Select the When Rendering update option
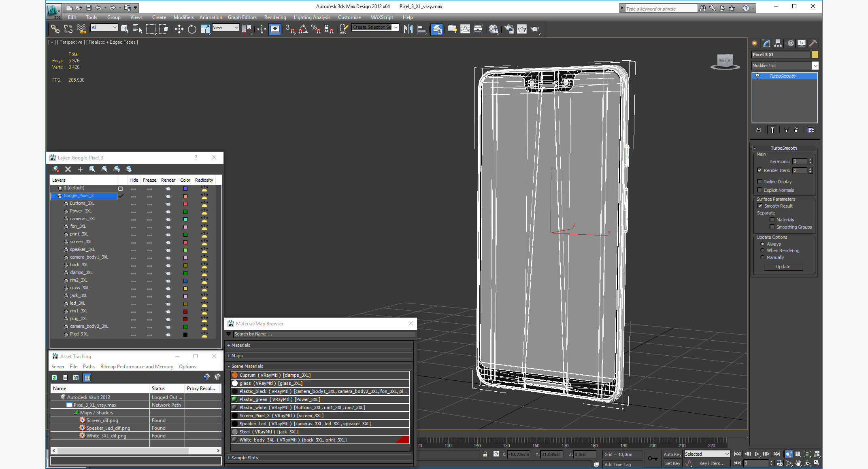Screen dimensions: 868x469 click(763, 250)
